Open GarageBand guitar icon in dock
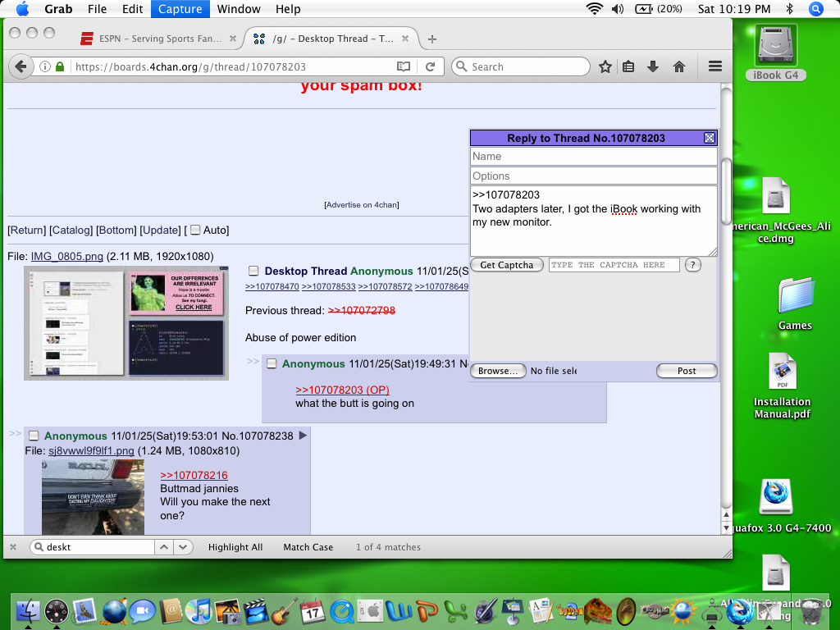 284,612
